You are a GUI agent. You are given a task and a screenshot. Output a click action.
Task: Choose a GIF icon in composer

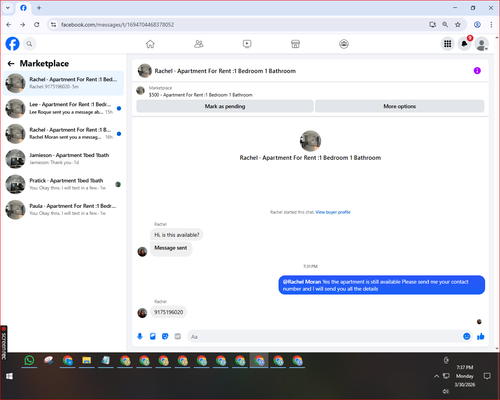[178, 336]
